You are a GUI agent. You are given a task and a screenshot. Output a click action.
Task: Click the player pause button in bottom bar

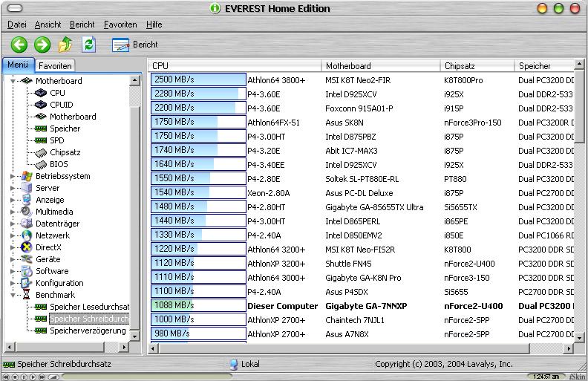(24, 377)
